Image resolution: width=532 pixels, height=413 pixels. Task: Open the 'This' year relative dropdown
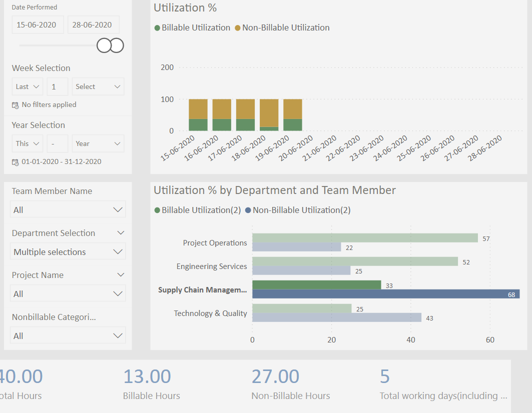28,143
